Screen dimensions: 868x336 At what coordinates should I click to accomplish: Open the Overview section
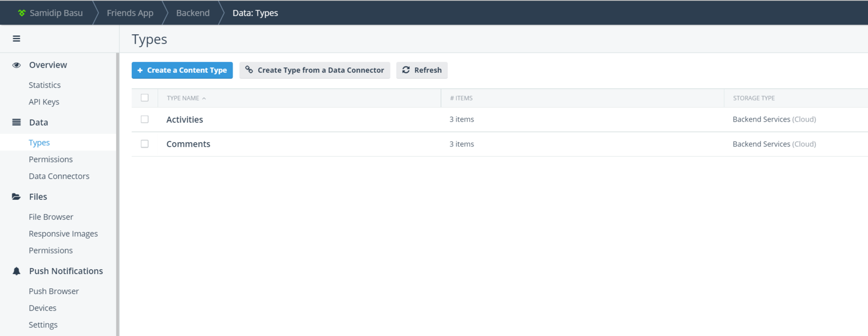pyautogui.click(x=48, y=65)
